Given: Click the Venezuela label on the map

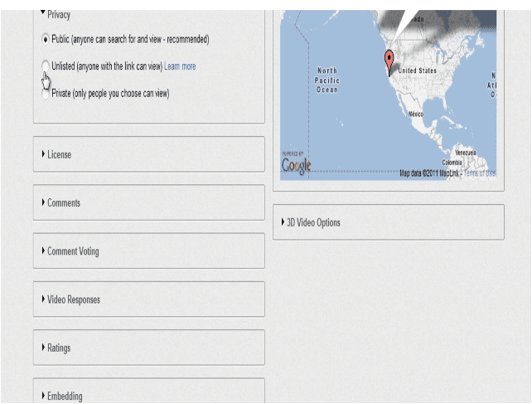Looking at the screenshot, I should point(466,153).
